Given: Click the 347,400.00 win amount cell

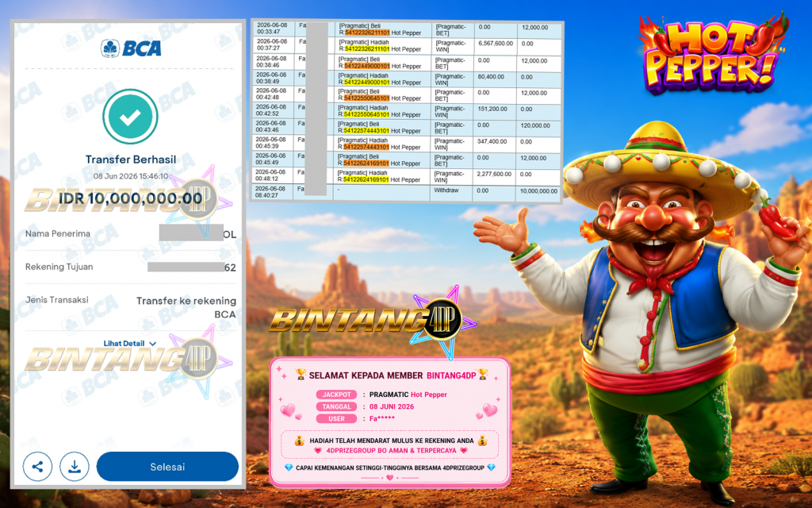Looking at the screenshot, I should coord(496,144).
